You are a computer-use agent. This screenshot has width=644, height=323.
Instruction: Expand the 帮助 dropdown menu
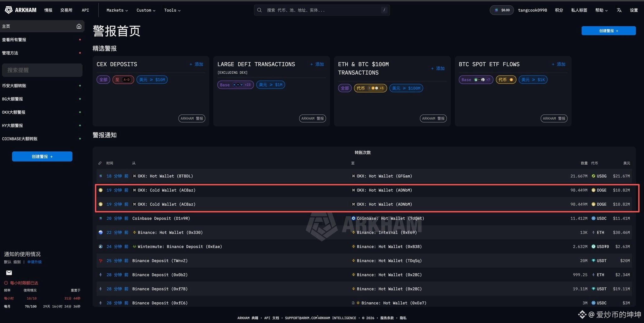pos(601,10)
